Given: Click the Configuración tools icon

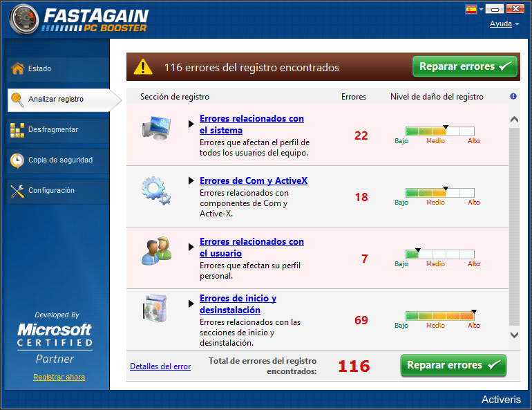Looking at the screenshot, I should point(17,191).
